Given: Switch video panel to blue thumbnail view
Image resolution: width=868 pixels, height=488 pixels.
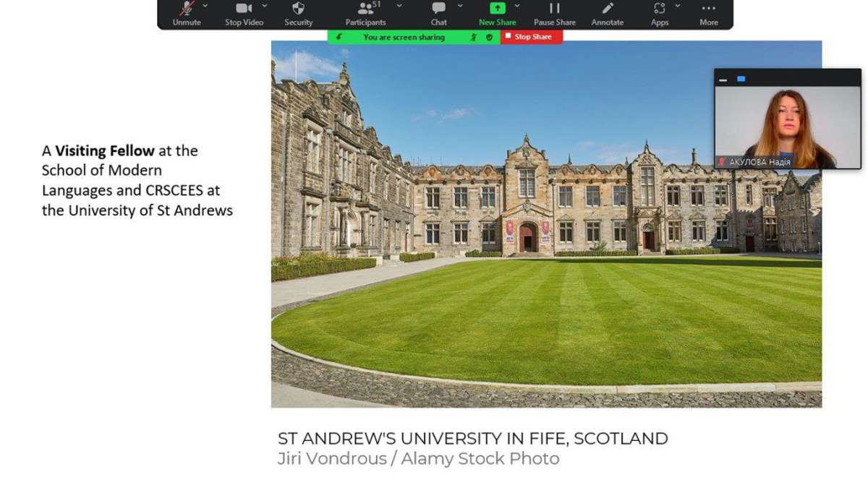Looking at the screenshot, I should pos(741,79).
